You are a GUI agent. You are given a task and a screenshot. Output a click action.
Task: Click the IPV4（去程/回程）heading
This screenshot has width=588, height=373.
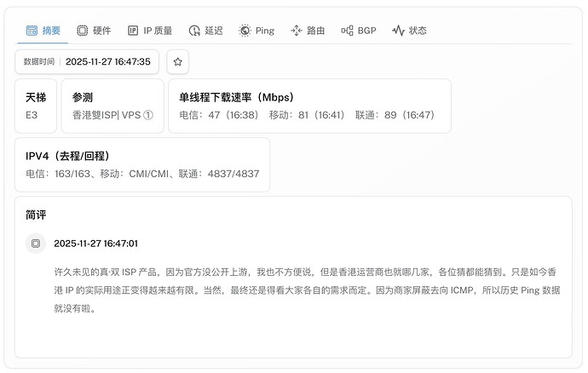(x=67, y=156)
